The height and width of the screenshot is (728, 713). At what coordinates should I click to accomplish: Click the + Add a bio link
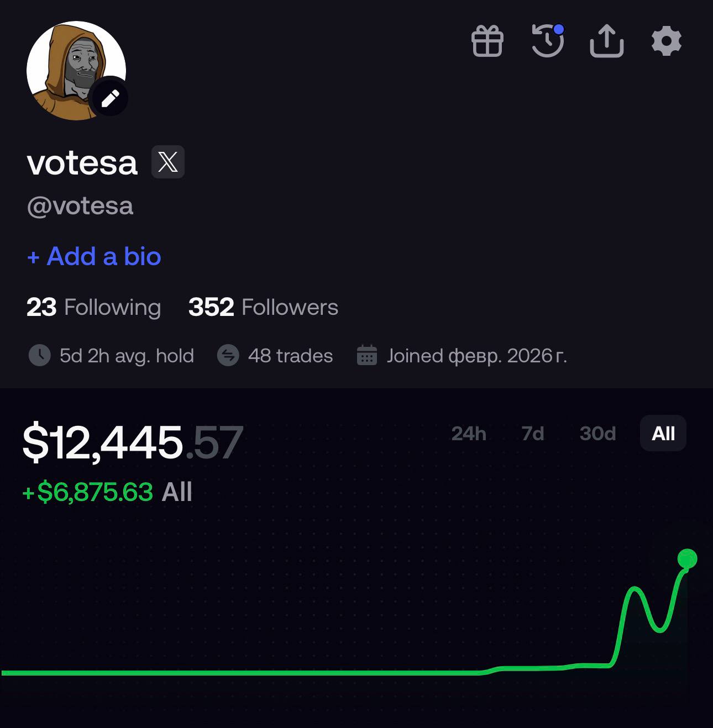pos(94,257)
